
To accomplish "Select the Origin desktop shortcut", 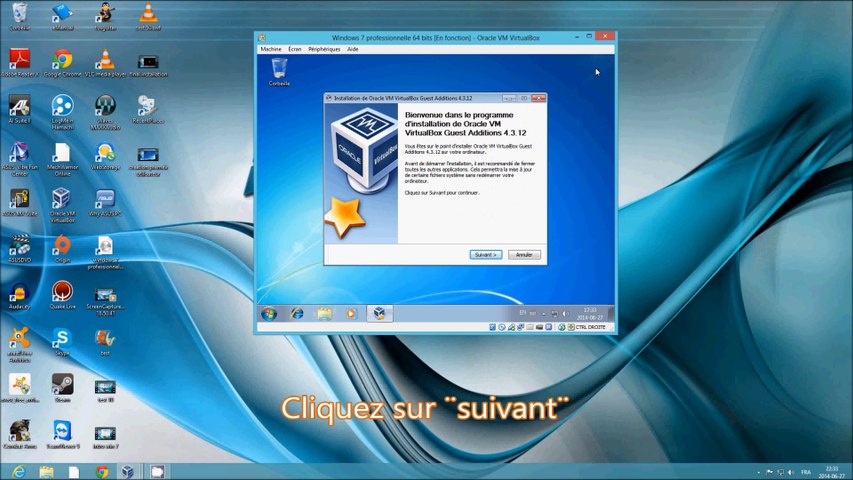I will point(63,249).
